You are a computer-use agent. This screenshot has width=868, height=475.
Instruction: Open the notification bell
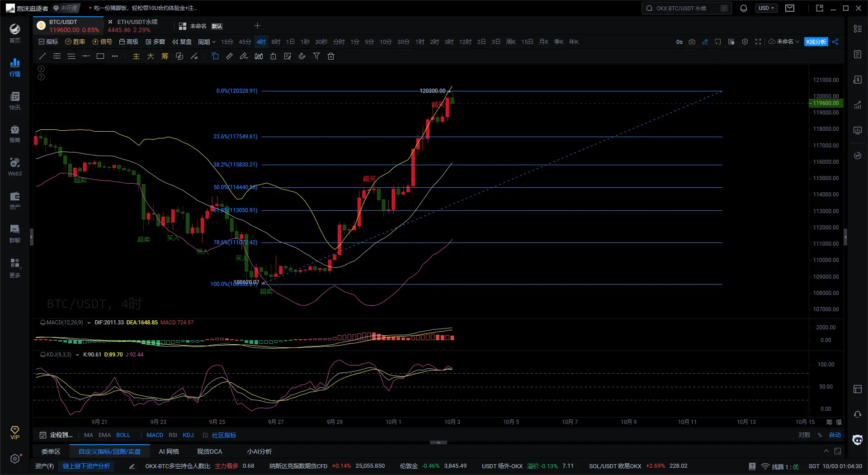point(743,8)
